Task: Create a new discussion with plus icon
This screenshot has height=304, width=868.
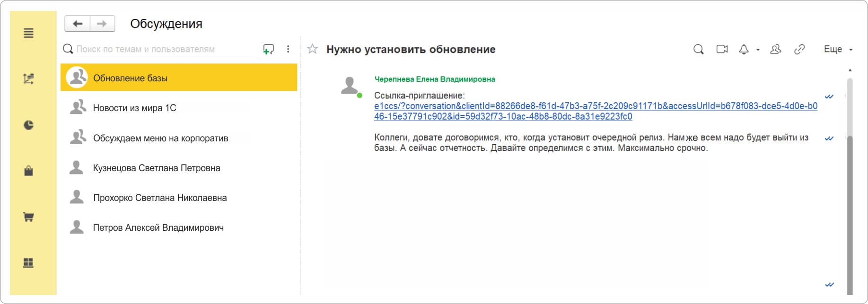Action: pyautogui.click(x=268, y=49)
